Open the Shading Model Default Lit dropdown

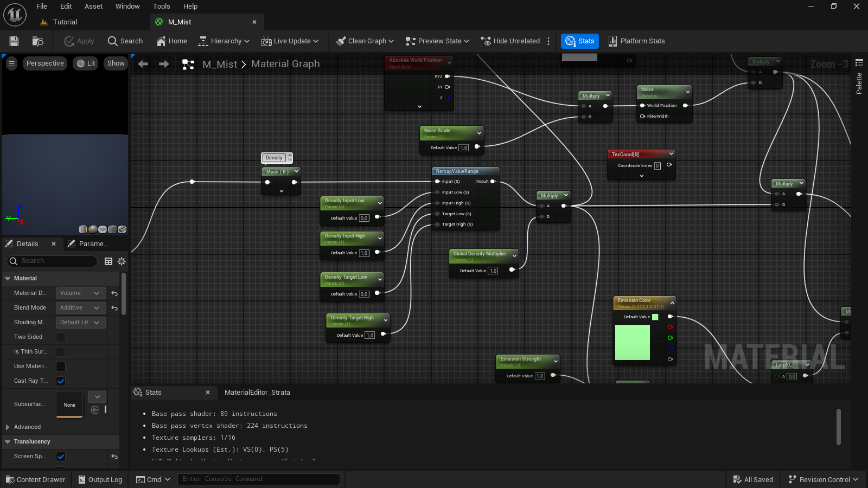pos(80,323)
